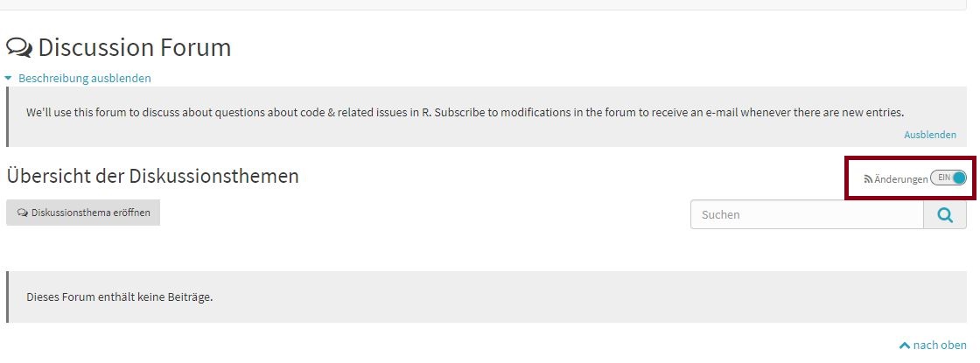The width and height of the screenshot is (980, 363).
Task: Click the blue knob of the notification switch
Action: (959, 178)
